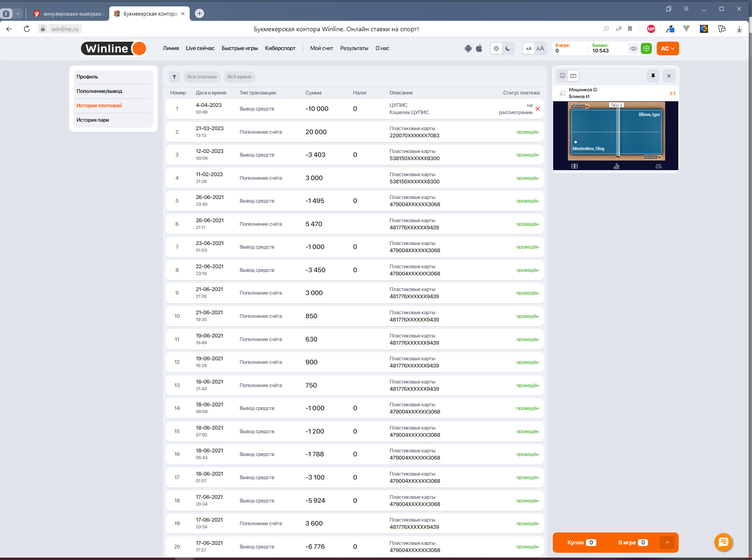Image resolution: width=752 pixels, height=560 pixels.
Task: Cancel the pending withdrawal with red X
Action: click(x=537, y=109)
